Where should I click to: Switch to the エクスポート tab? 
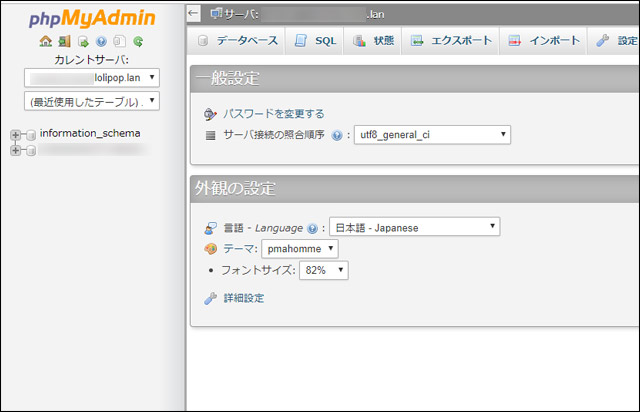[452, 41]
